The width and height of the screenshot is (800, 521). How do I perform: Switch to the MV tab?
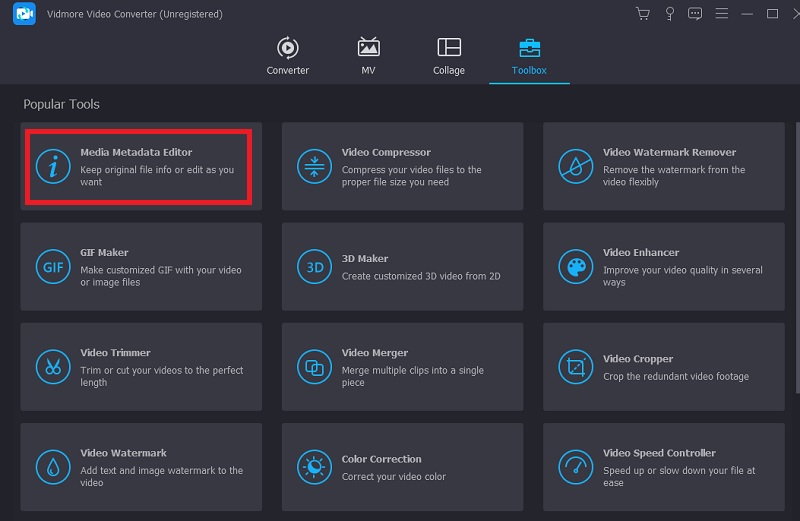point(368,57)
